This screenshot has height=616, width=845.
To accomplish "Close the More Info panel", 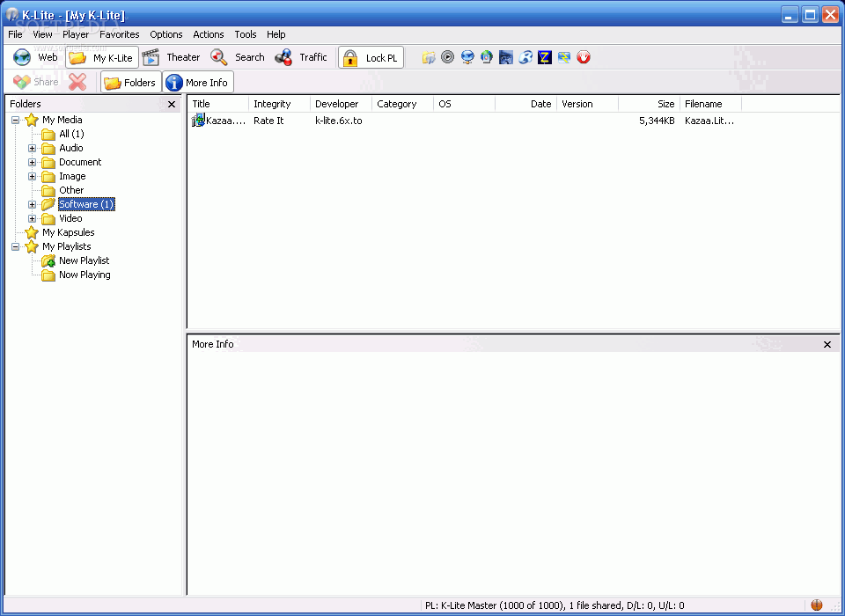I will [x=827, y=344].
